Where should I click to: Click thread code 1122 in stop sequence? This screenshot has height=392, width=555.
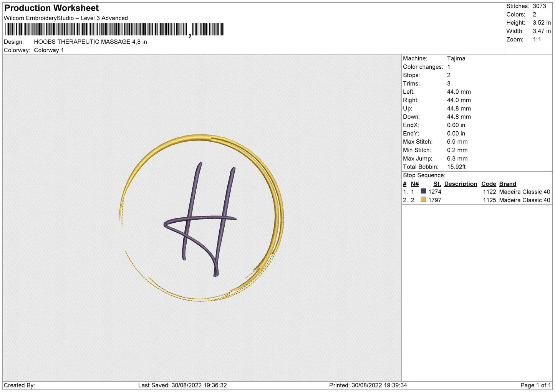(489, 192)
